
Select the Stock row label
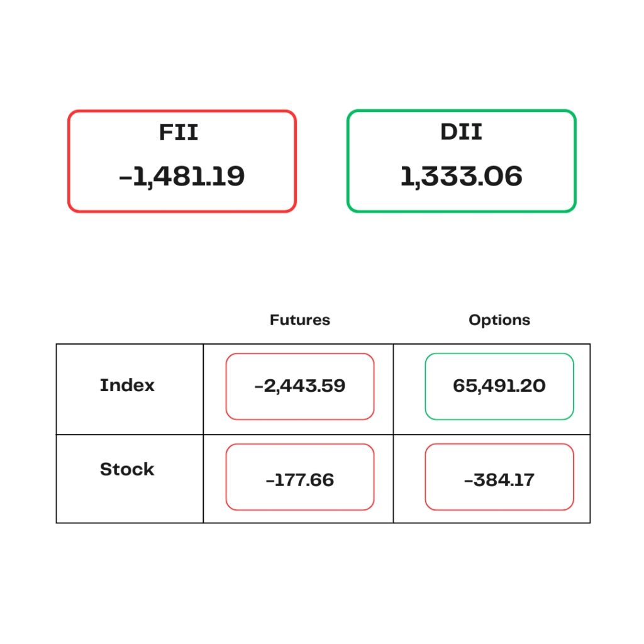tap(127, 469)
